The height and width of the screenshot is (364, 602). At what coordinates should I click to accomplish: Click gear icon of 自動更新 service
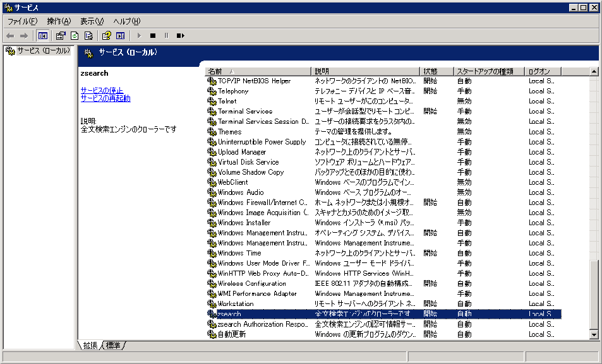(x=212, y=334)
